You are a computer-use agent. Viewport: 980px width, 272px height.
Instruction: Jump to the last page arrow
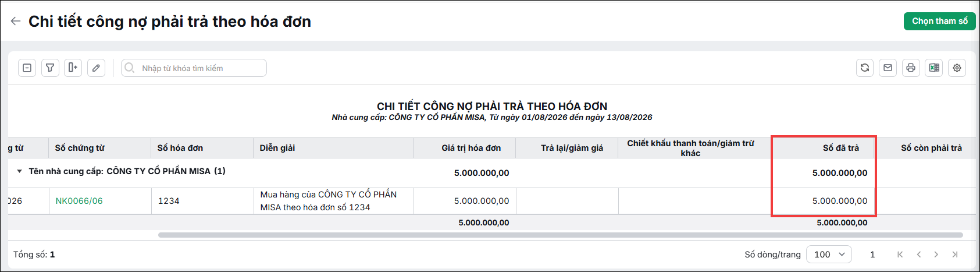click(954, 255)
